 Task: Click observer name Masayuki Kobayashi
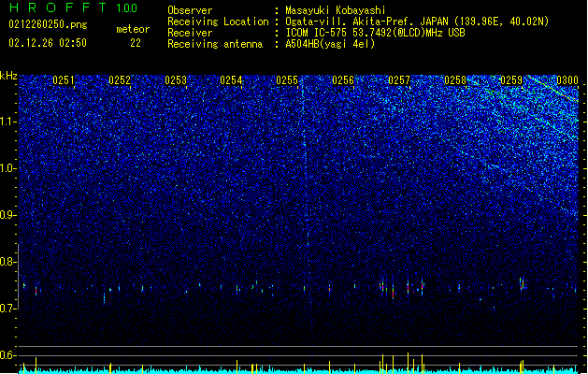(x=336, y=10)
